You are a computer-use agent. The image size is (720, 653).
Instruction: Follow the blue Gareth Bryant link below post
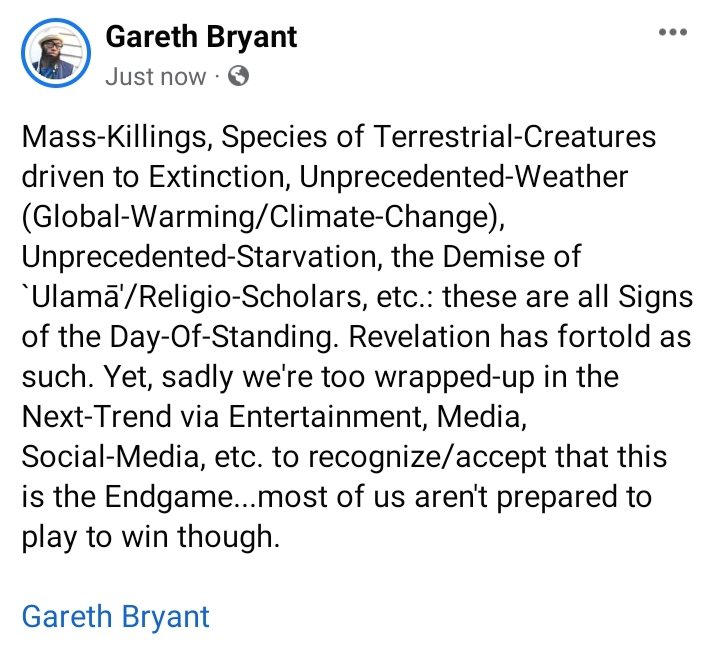(116, 616)
